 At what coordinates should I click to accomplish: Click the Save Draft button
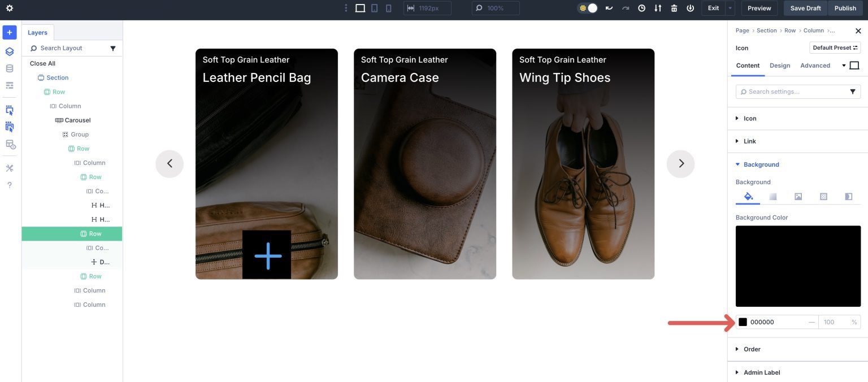(805, 8)
